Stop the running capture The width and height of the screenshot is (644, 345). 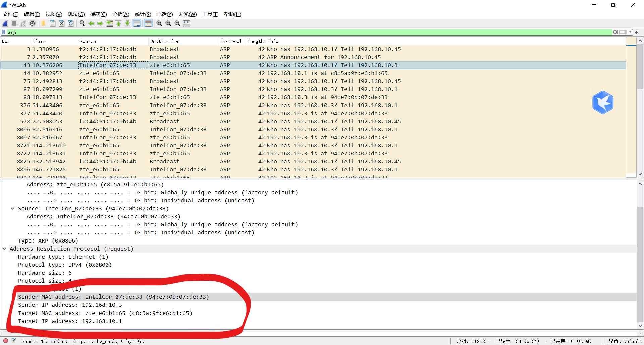pos(14,23)
